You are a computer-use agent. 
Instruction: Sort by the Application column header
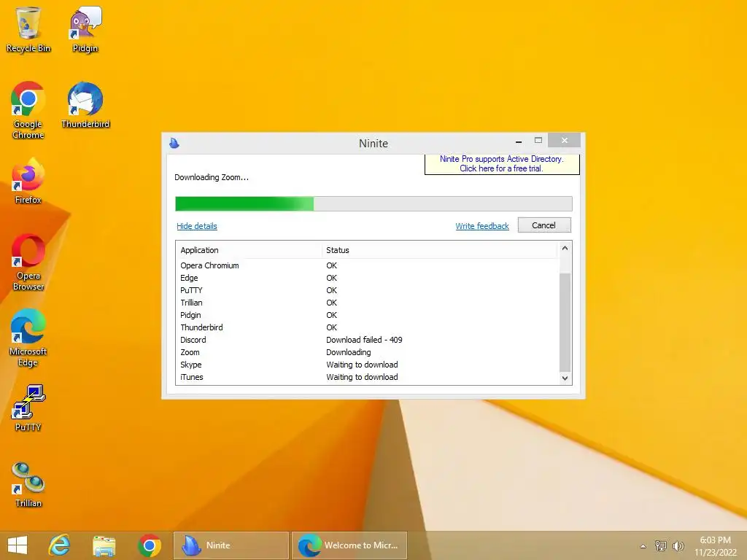(249, 250)
